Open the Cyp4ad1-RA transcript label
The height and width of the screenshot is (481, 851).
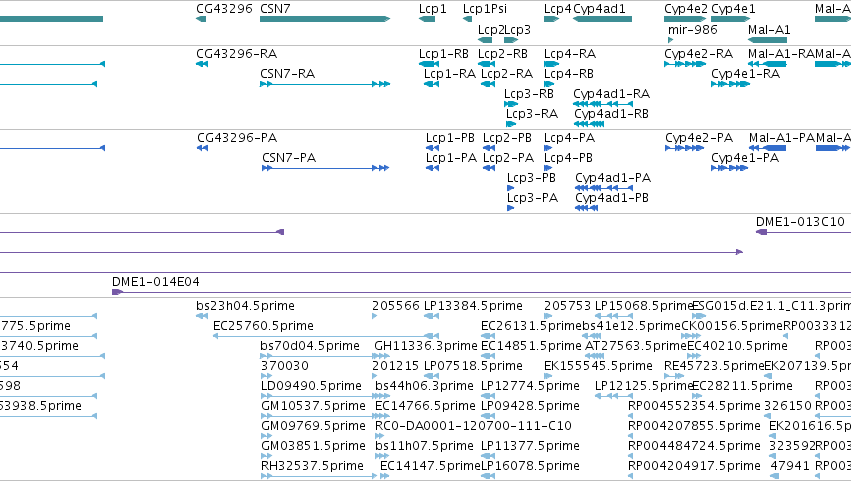tap(612, 94)
